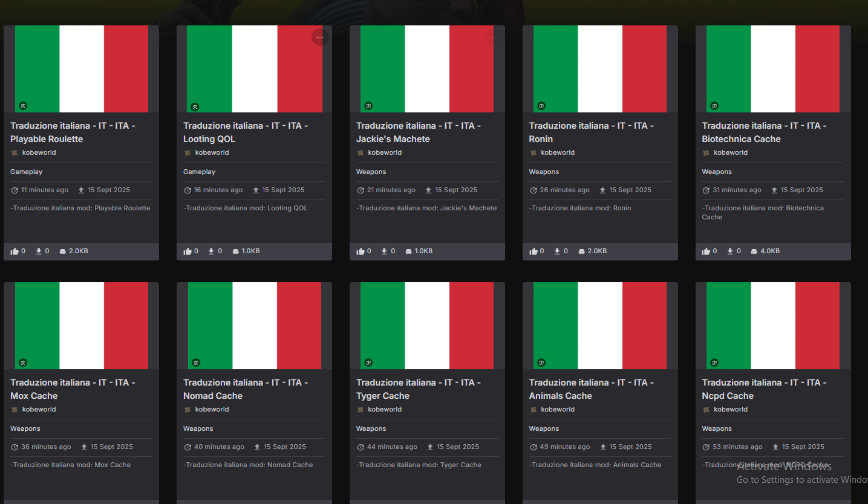Open the three-dot options on Looting QOL card
The image size is (868, 504).
(x=320, y=37)
